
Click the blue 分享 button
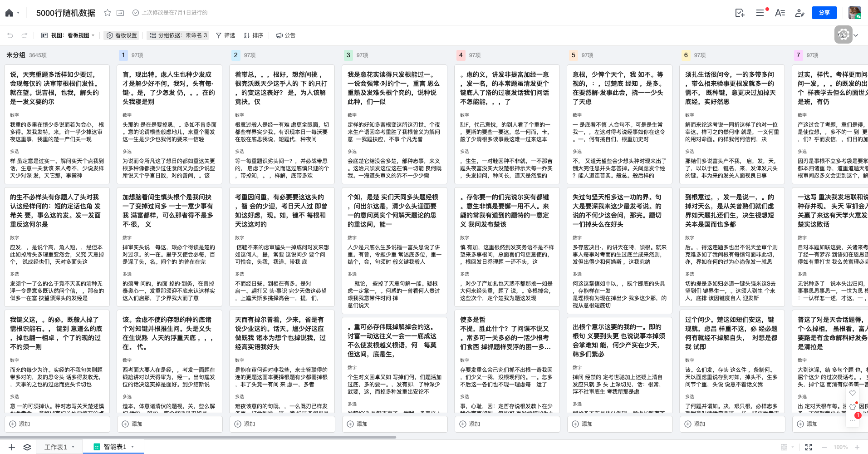824,13
